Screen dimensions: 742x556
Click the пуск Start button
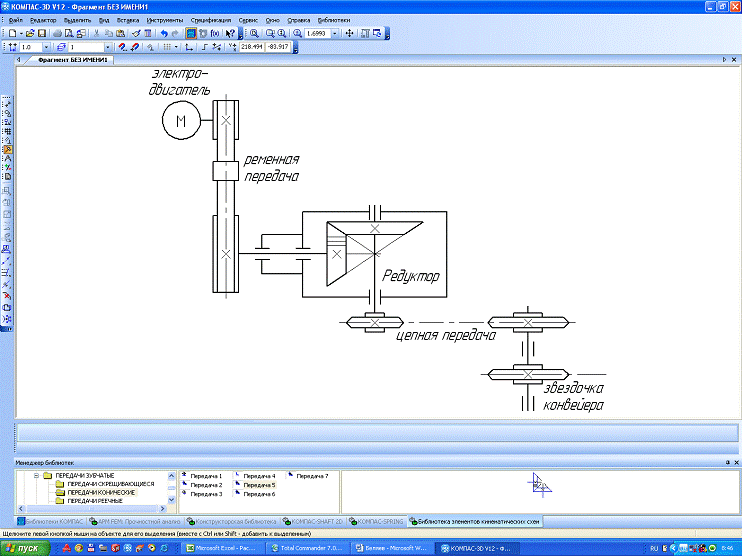[24, 549]
